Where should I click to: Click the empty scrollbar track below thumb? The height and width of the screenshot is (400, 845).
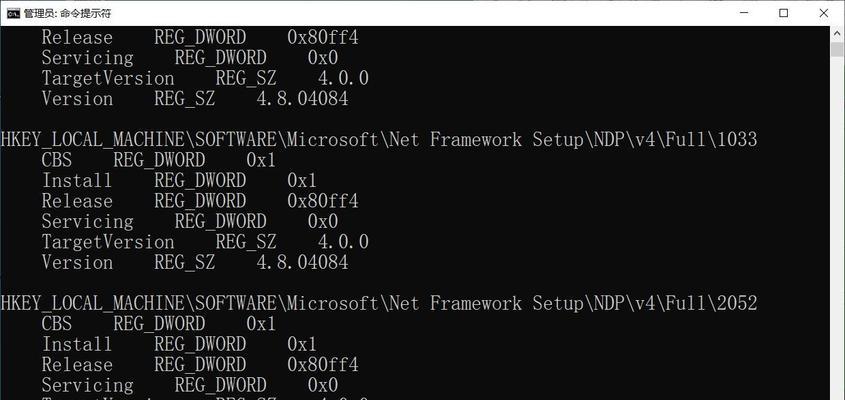click(x=837, y=226)
